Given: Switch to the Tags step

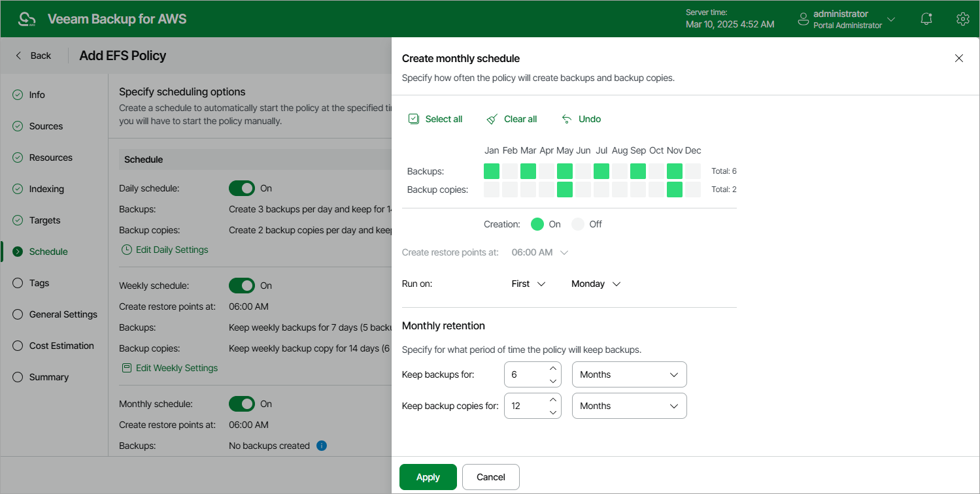Looking at the screenshot, I should [x=39, y=282].
